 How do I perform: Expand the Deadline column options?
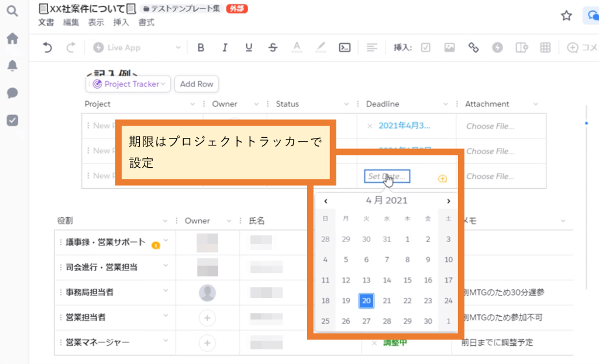445,104
